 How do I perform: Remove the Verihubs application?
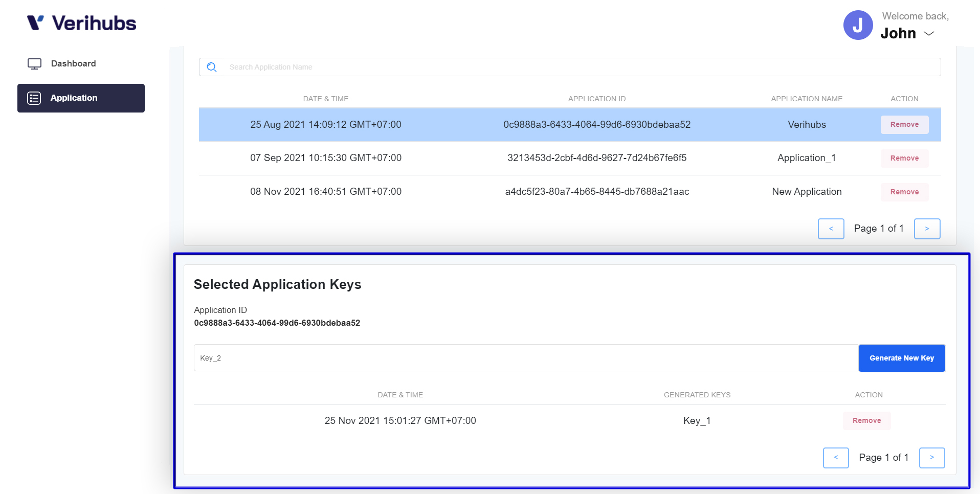[x=904, y=125]
